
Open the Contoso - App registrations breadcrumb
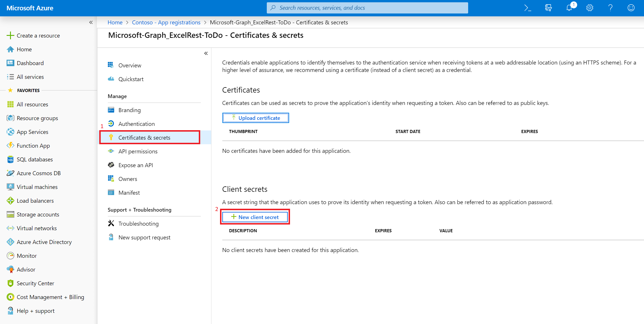point(166,22)
